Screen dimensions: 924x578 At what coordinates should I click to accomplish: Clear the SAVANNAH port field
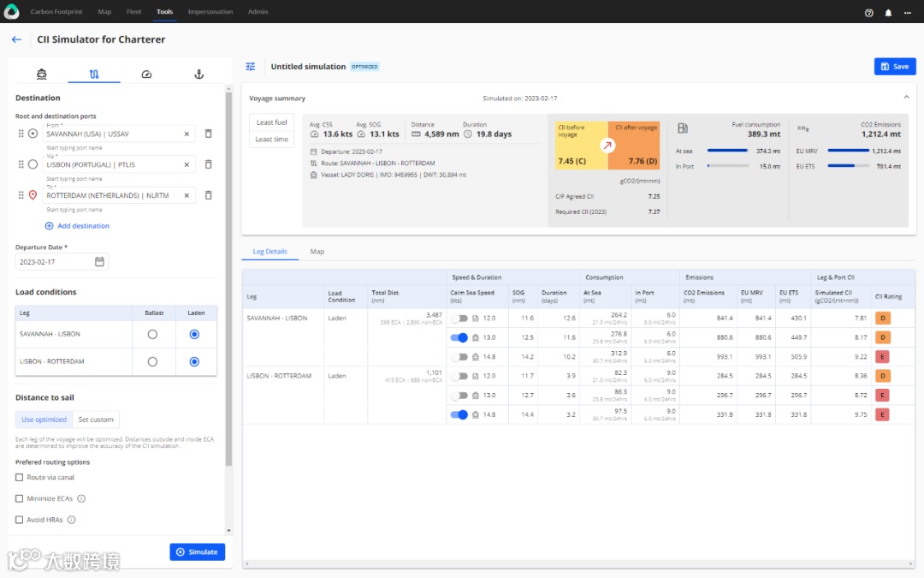pyautogui.click(x=187, y=134)
